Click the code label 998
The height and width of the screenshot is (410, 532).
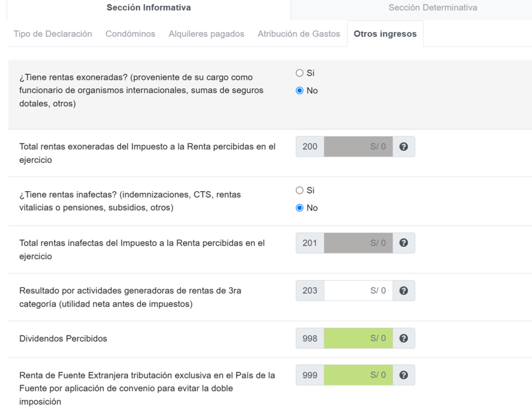pos(310,338)
